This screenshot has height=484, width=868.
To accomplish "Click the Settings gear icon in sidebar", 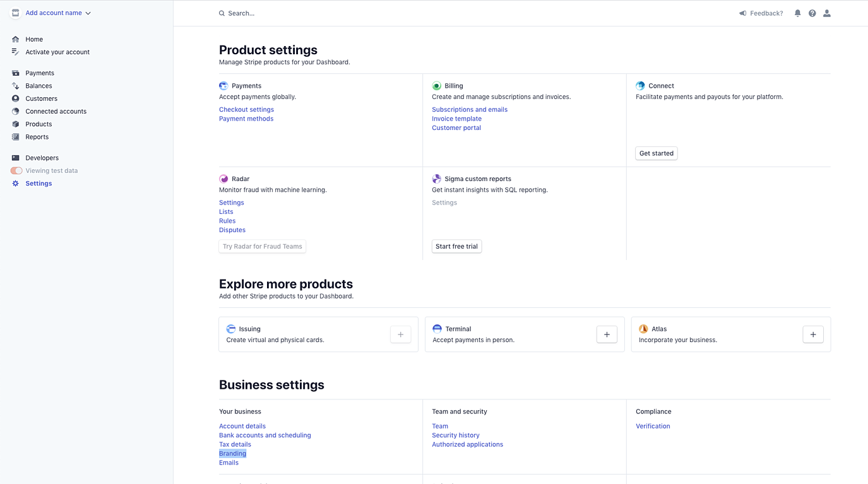I will point(16,184).
